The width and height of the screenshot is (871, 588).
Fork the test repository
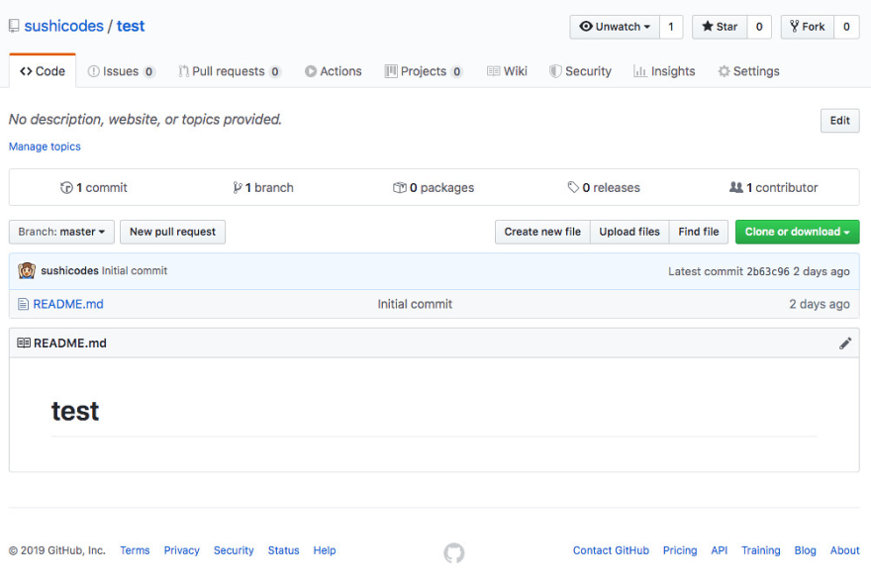(x=807, y=27)
